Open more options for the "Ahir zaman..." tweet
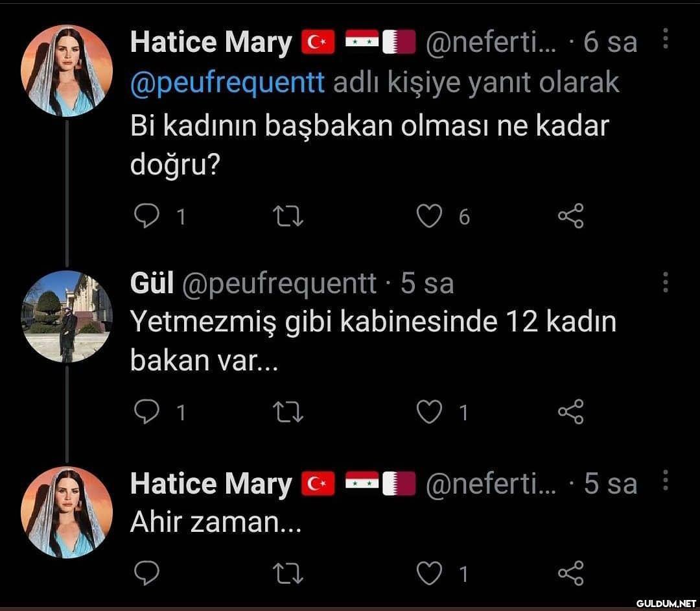 (664, 481)
